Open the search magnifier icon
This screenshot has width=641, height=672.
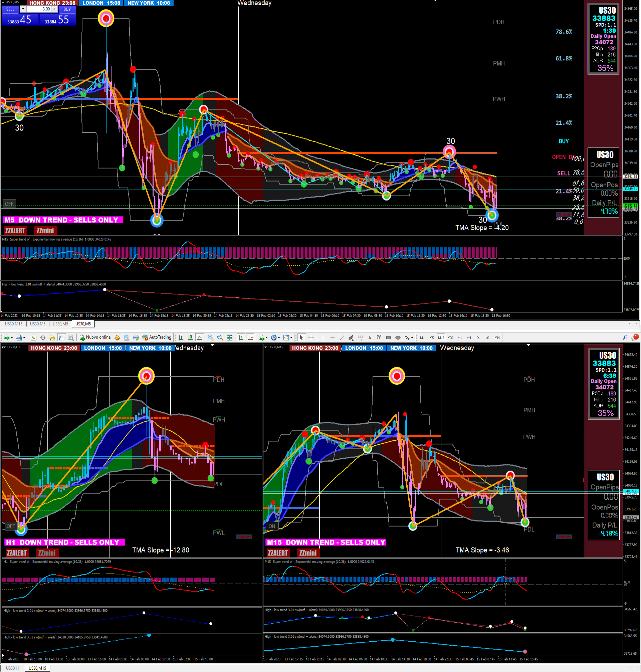click(625, 337)
